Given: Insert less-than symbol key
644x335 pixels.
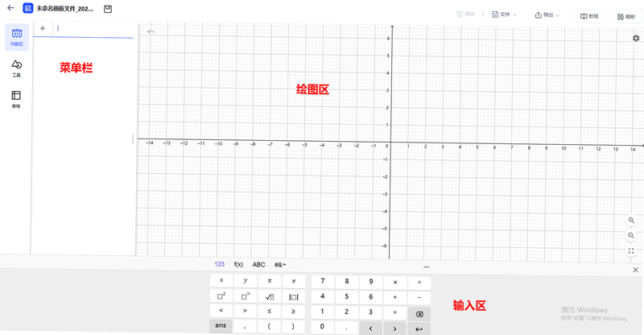Looking at the screenshot, I should tap(221, 311).
